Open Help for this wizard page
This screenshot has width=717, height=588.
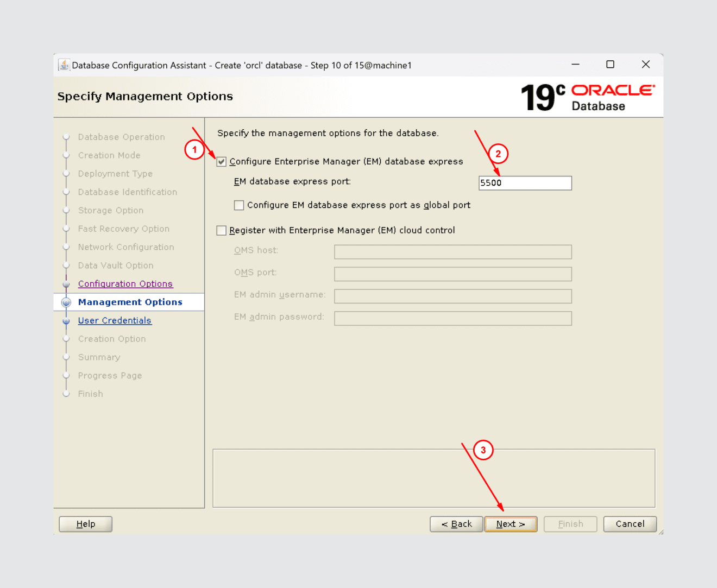click(85, 523)
